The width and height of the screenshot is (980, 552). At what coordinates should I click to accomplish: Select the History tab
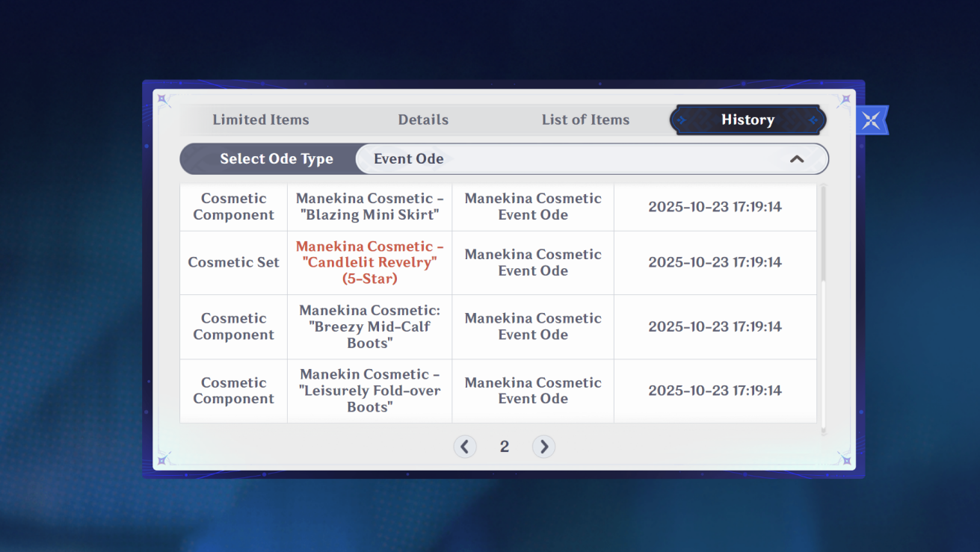(x=748, y=120)
